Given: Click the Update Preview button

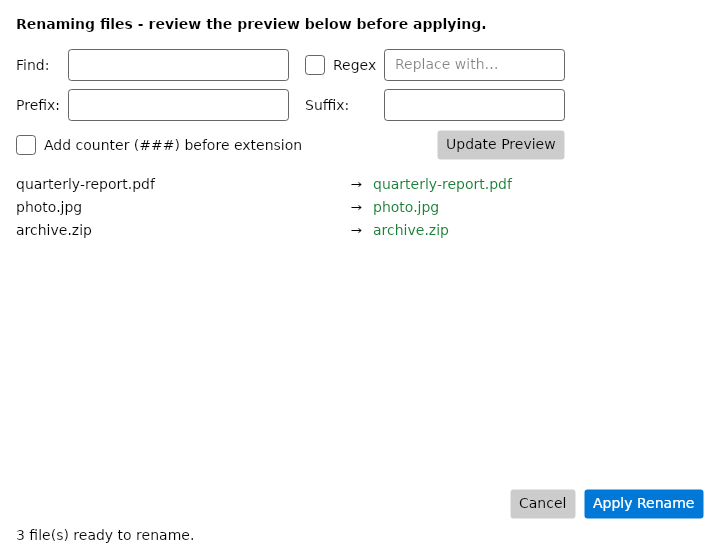Looking at the screenshot, I should pos(501,145).
